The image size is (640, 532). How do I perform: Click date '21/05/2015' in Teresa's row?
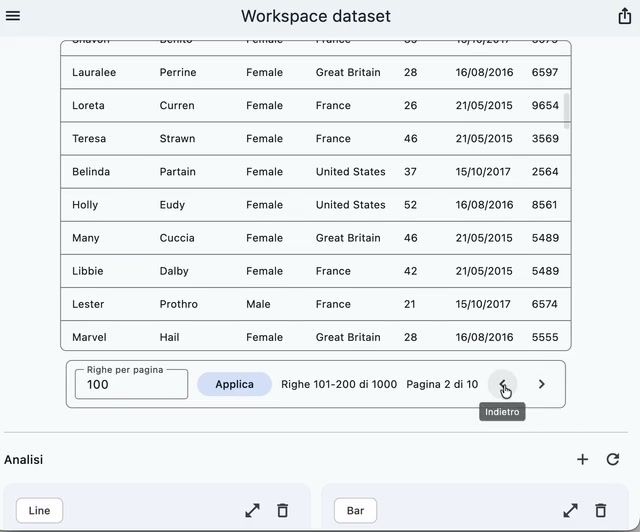484,138
